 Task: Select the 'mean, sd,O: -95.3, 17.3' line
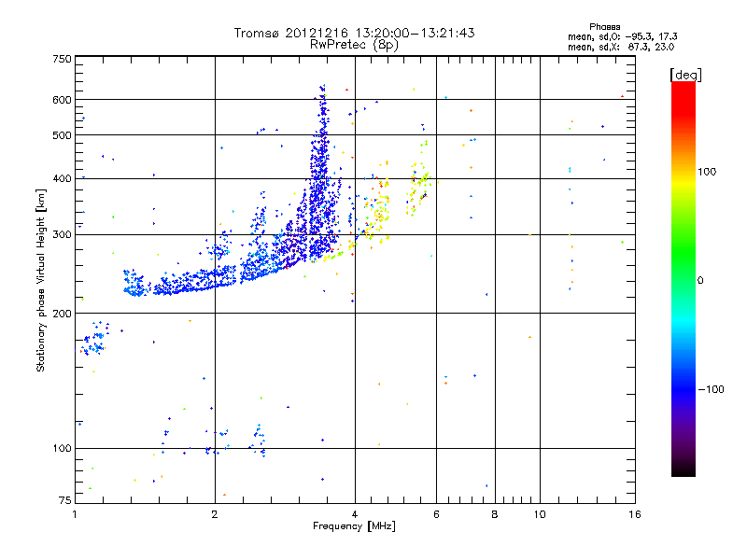pyautogui.click(x=622, y=36)
